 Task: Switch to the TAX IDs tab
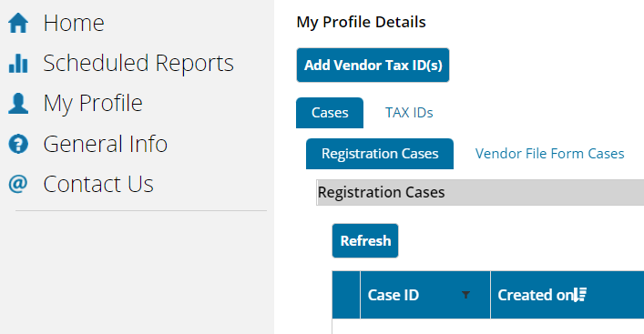(x=409, y=113)
